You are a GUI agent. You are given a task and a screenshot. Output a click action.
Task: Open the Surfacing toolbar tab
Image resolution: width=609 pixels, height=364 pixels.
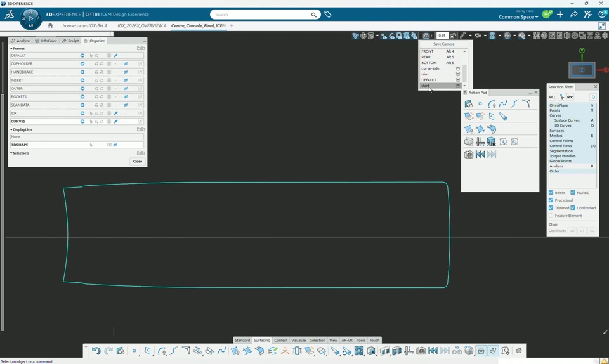pos(262,340)
